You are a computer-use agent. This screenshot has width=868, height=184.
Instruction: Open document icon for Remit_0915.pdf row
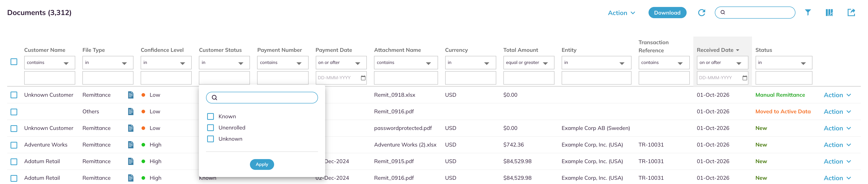(131, 161)
